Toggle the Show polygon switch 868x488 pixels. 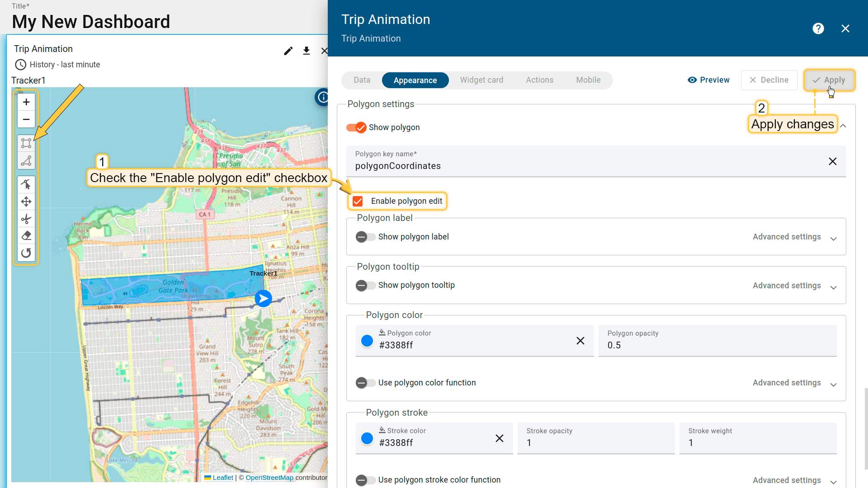(x=356, y=127)
